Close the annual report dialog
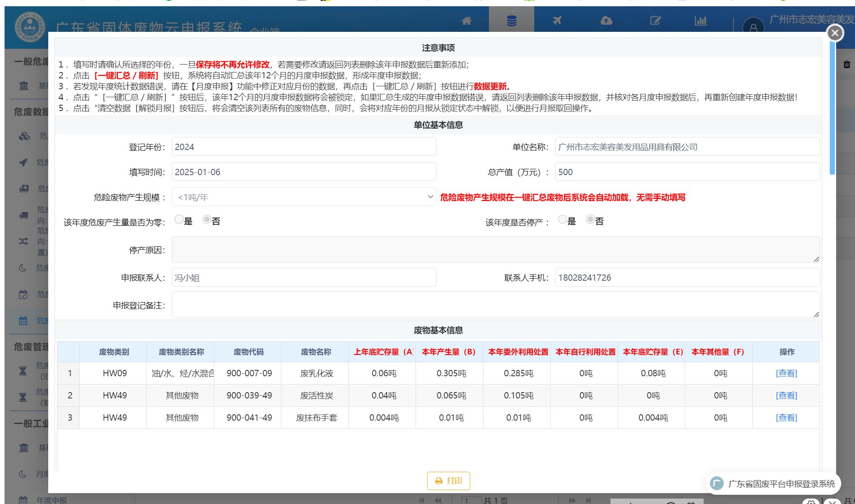855x504 pixels. pyautogui.click(x=835, y=33)
